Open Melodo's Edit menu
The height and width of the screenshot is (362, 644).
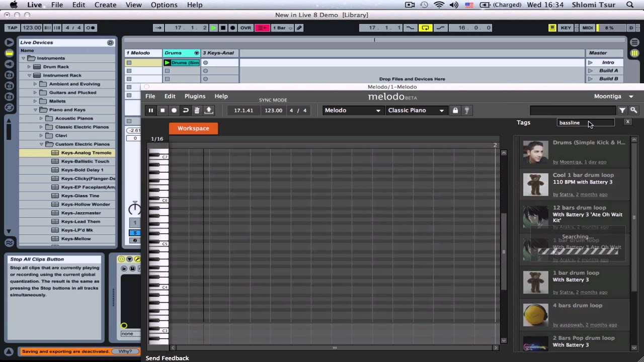click(170, 96)
